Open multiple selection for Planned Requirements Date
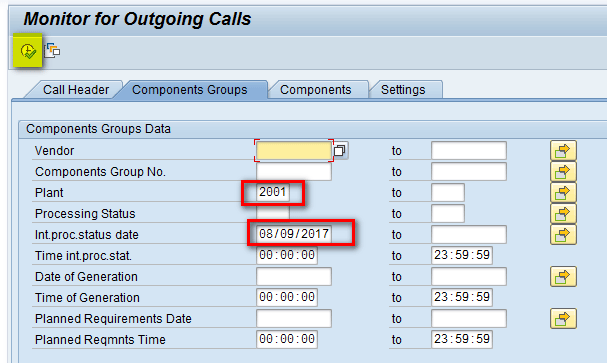 563,318
